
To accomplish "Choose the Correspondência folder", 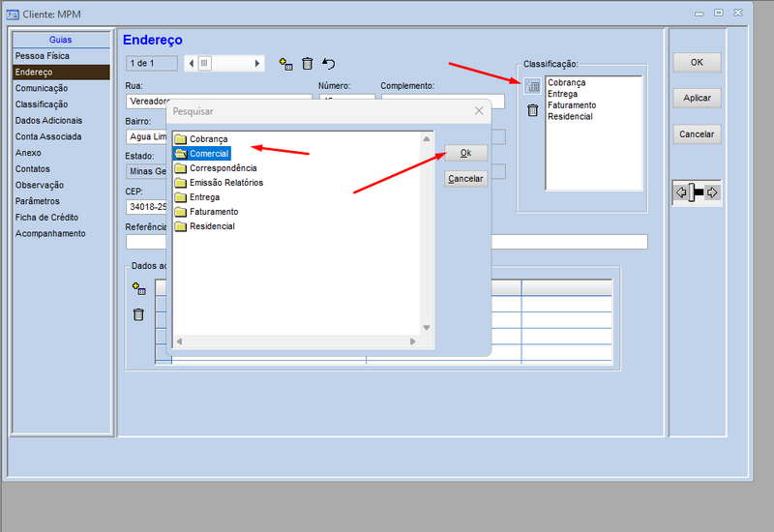I will 216,168.
